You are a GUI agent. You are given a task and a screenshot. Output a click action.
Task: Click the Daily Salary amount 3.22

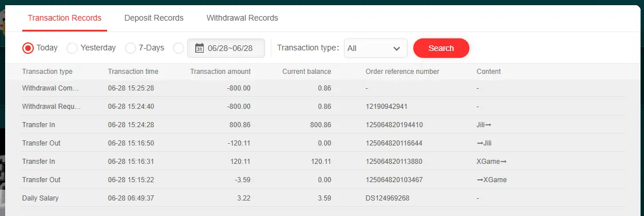[x=243, y=198]
